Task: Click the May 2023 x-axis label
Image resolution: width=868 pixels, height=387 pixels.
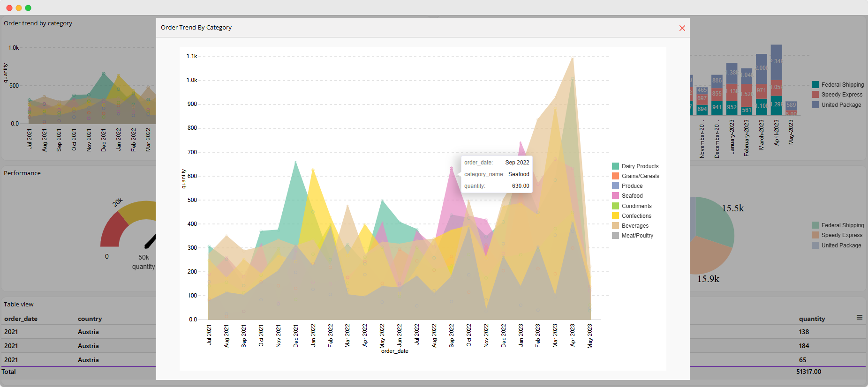Action: point(590,336)
